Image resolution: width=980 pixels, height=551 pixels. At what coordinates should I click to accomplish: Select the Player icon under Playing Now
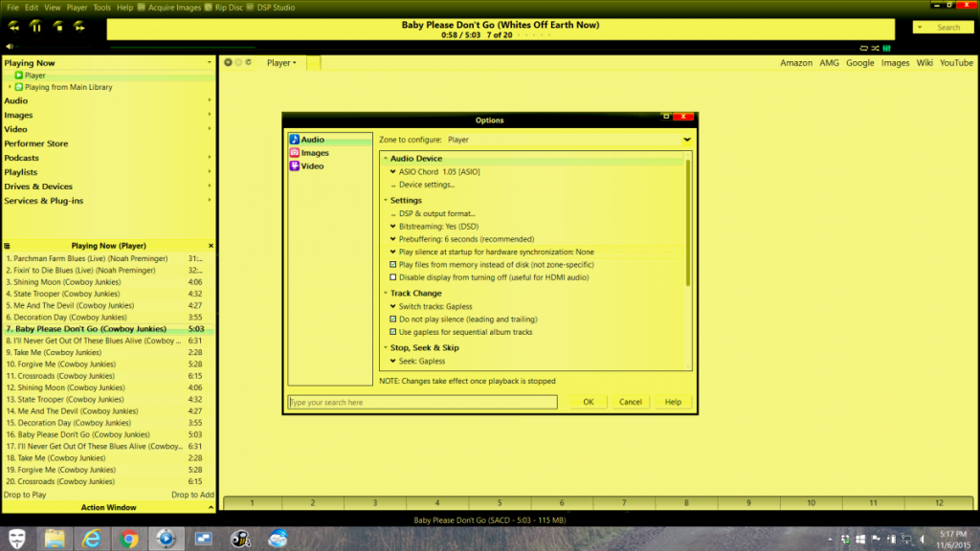(x=19, y=75)
